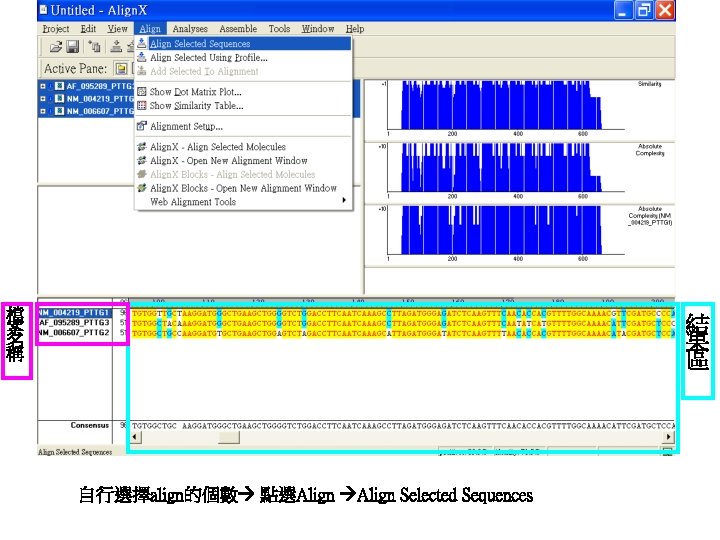This screenshot has width=720, height=540.
Task: Click the Consensus sequence text
Action: pos(403,426)
